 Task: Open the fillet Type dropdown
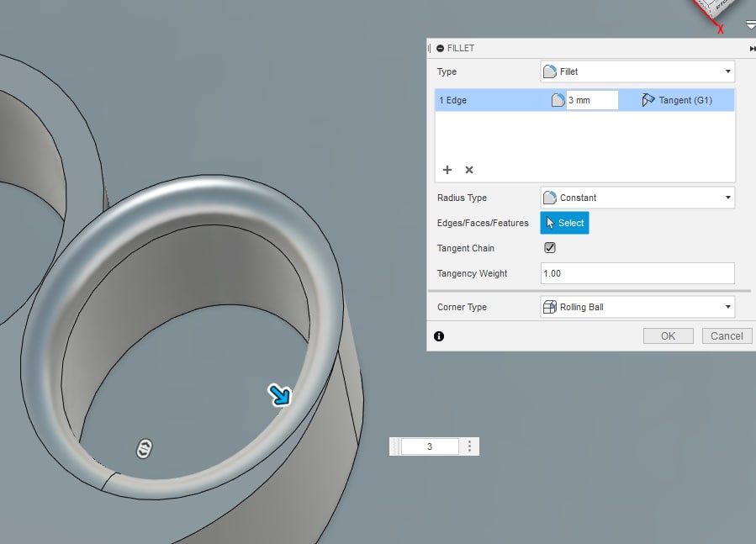[x=637, y=71]
